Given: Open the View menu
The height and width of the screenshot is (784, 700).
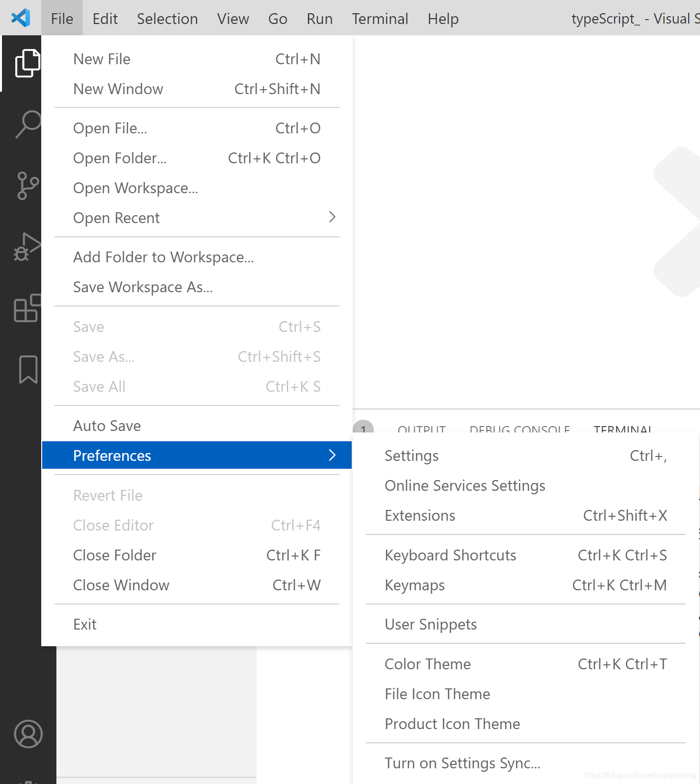Looking at the screenshot, I should click(x=233, y=19).
